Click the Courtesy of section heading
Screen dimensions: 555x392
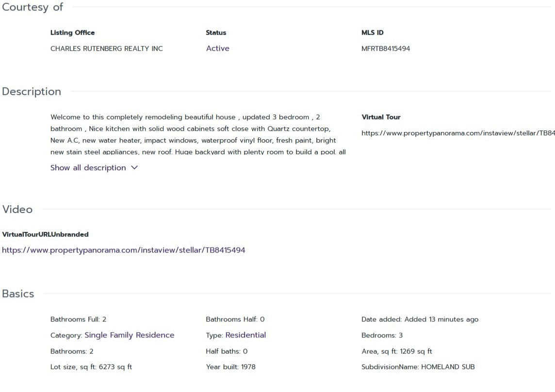pos(33,7)
